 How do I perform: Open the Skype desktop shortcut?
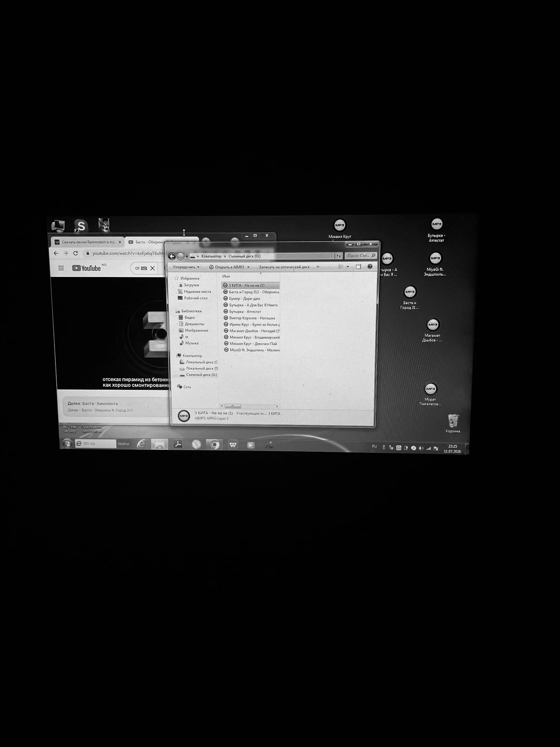81,225
